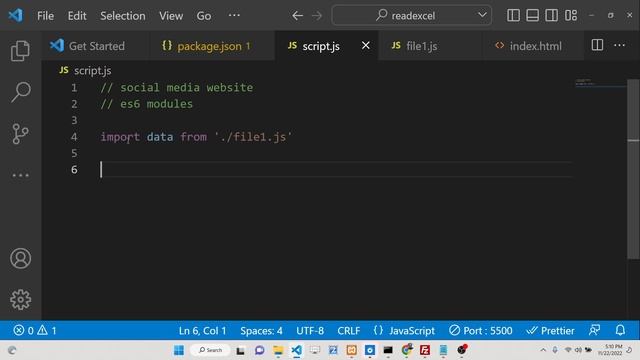Click the Prettier status indicator

click(x=550, y=330)
